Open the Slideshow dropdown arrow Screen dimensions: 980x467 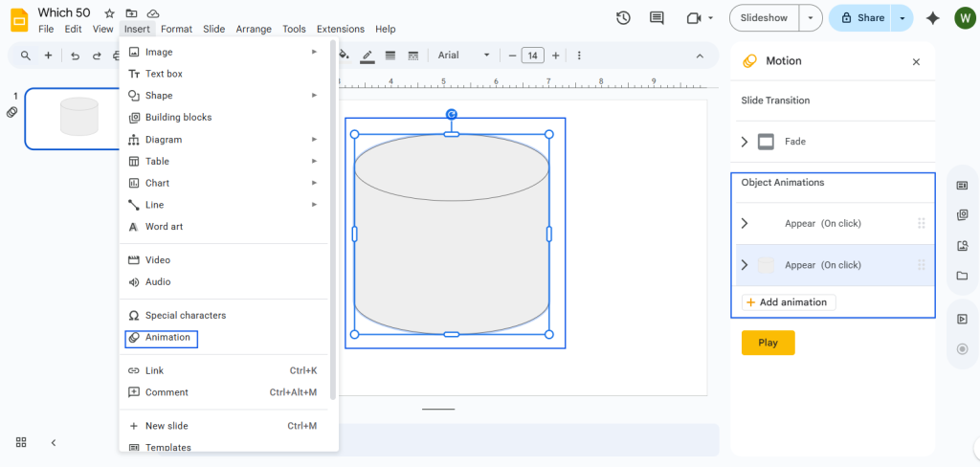[812, 18]
